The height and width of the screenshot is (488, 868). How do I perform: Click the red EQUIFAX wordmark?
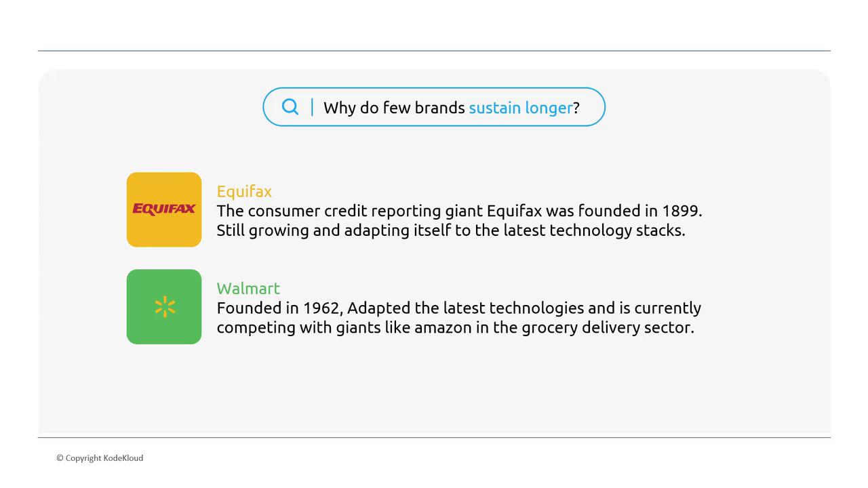coord(164,209)
